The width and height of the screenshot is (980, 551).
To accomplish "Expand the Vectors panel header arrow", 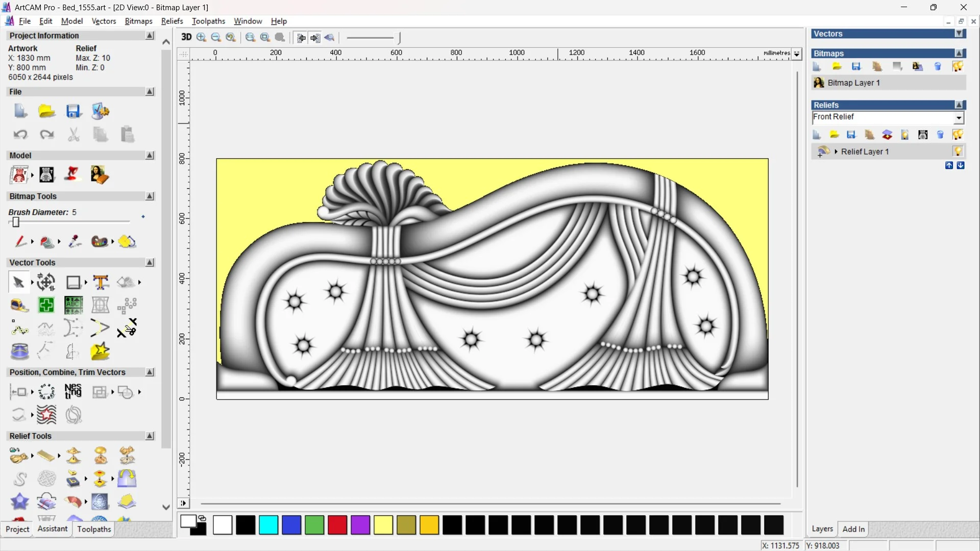I will pyautogui.click(x=959, y=34).
